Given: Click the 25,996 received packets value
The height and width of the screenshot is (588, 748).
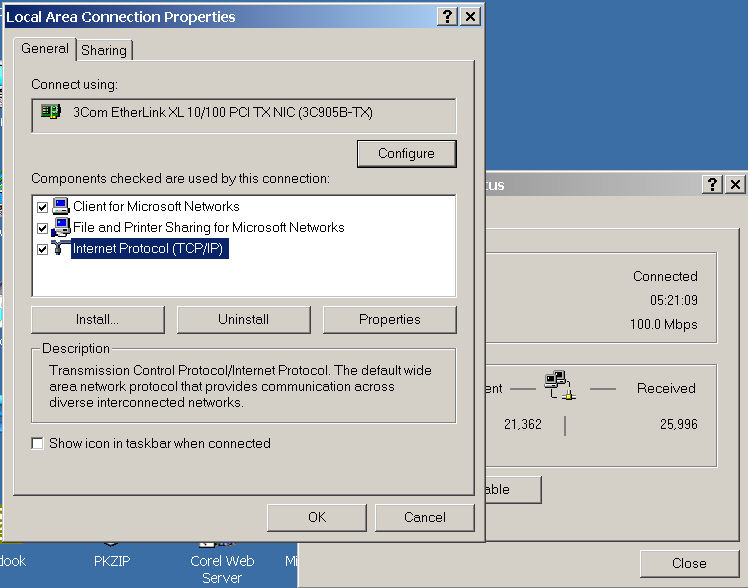Looking at the screenshot, I should 678,424.
